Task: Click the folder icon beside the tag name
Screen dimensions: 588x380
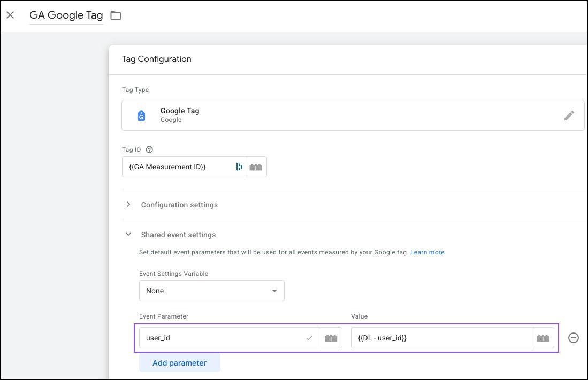Action: 116,15
